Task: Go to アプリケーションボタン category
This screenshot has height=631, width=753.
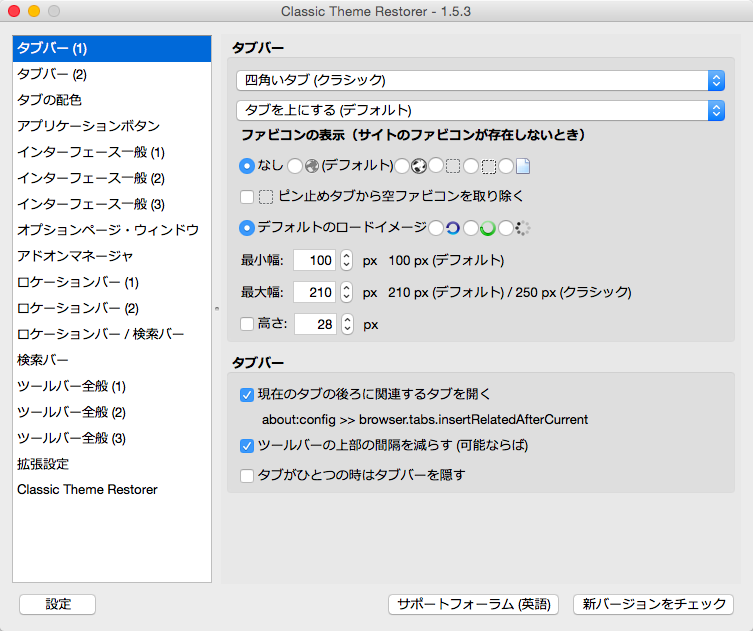Action: [x=112, y=126]
